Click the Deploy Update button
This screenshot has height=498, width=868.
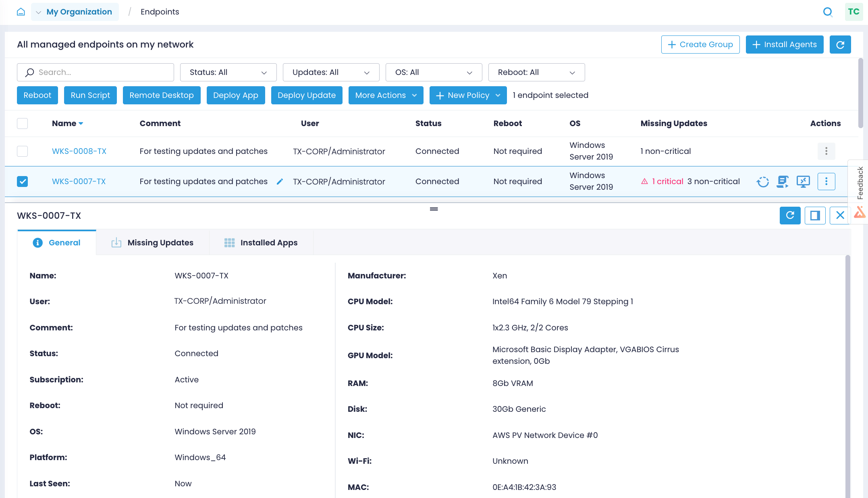pyautogui.click(x=307, y=95)
